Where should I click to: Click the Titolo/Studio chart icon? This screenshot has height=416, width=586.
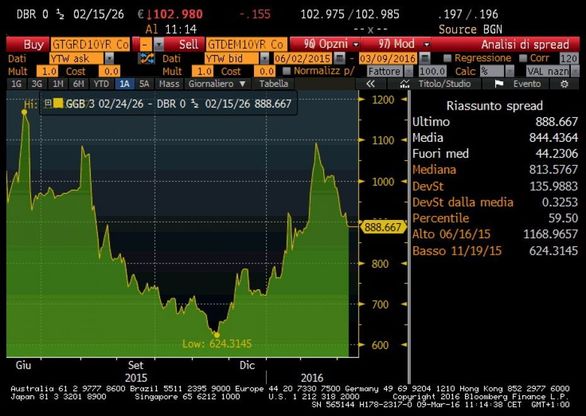click(x=405, y=84)
